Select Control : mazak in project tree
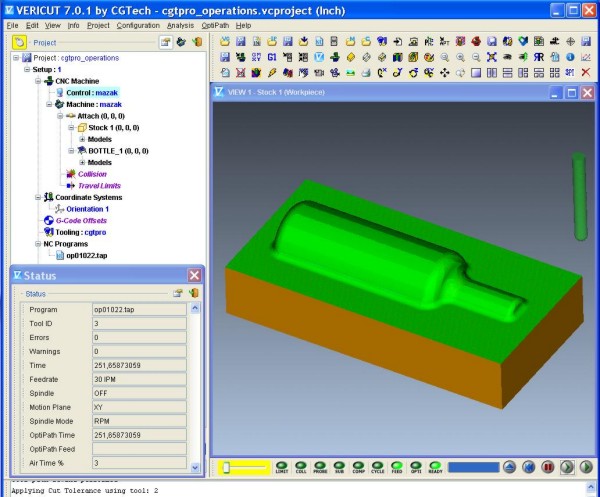This screenshot has width=600, height=497. (x=92, y=93)
